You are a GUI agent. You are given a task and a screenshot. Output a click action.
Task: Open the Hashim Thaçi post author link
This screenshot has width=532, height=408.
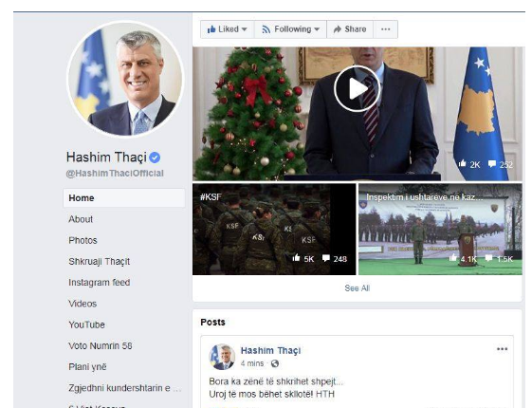tap(271, 350)
